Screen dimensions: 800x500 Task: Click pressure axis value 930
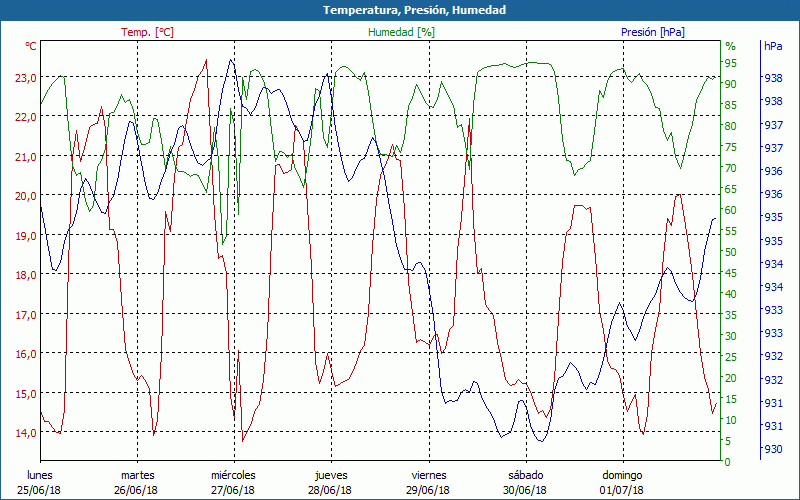point(773,449)
